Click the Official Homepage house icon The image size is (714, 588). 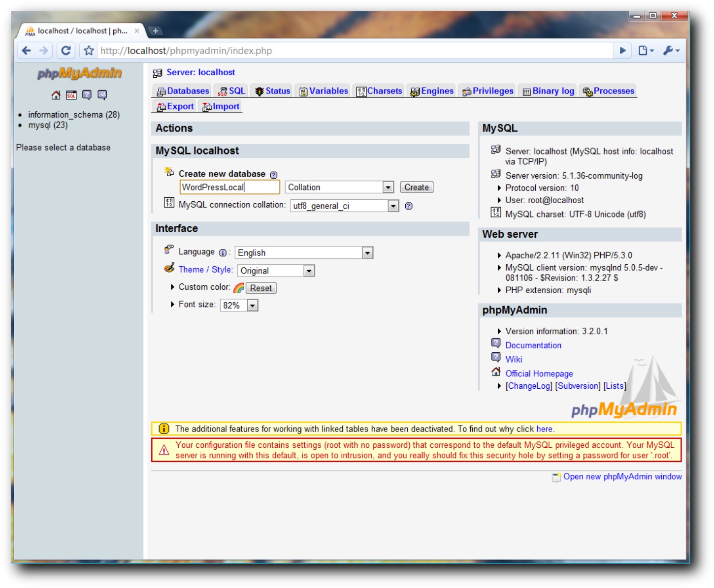(496, 372)
